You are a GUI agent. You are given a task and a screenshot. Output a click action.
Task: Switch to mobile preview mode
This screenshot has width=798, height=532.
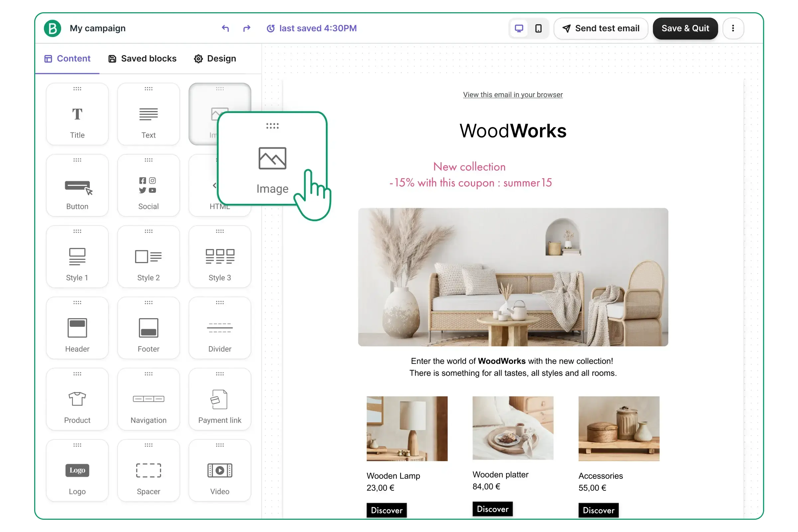[538, 28]
